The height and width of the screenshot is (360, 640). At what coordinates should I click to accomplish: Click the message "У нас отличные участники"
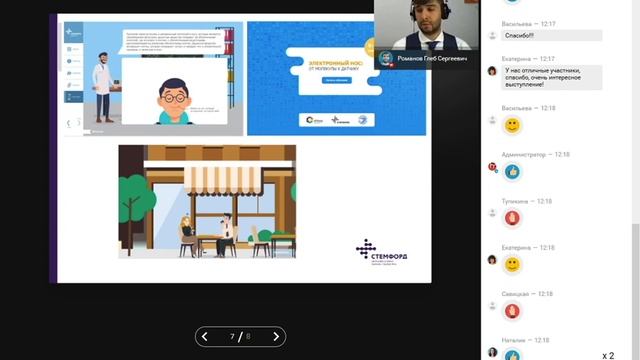(x=551, y=78)
